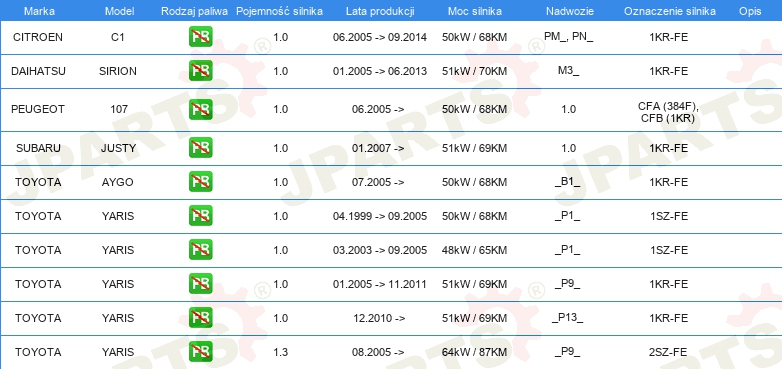Click fuel icon for YARIS 48kW / 65KM
Screen dimensions: 782x369
(x=200, y=249)
